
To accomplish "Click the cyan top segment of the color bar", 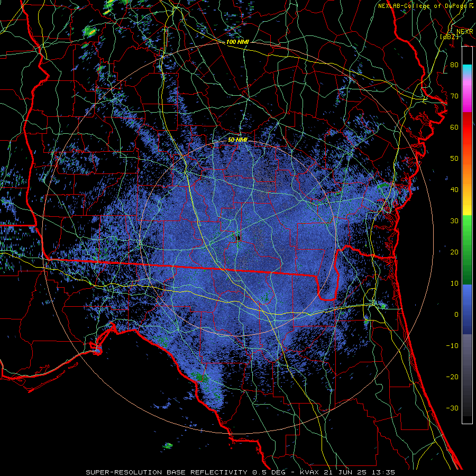I will (467, 70).
